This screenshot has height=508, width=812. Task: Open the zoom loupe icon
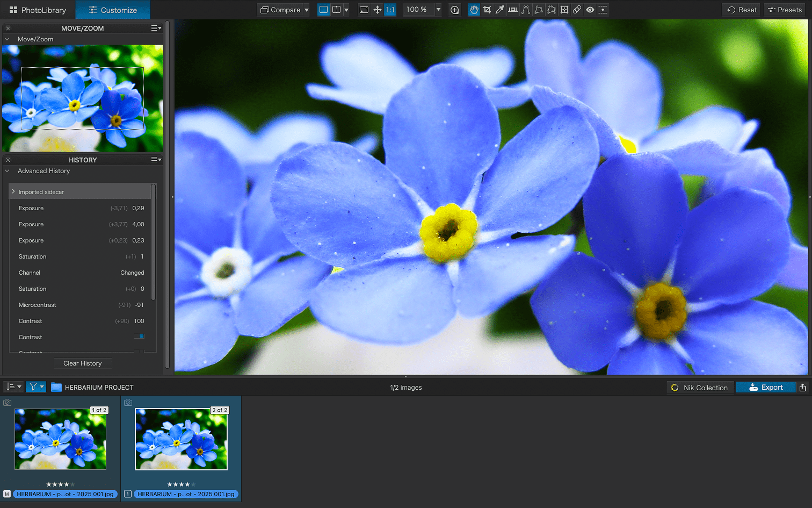tap(454, 10)
